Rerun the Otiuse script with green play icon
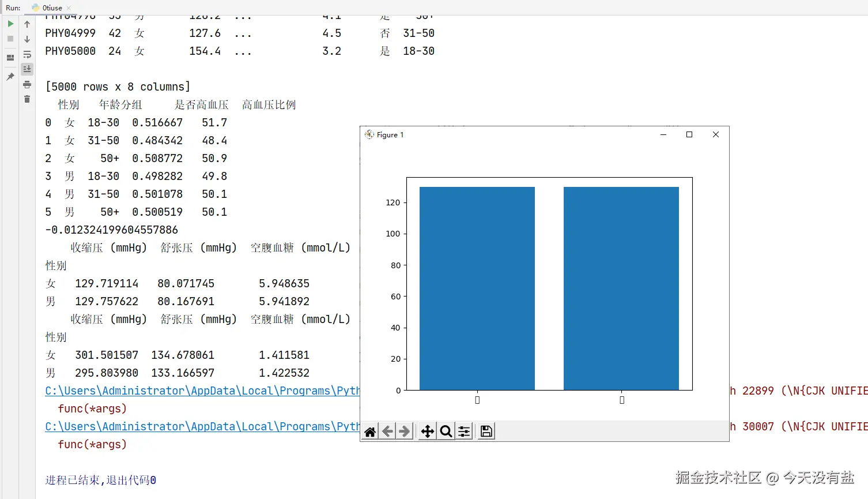 (x=10, y=24)
